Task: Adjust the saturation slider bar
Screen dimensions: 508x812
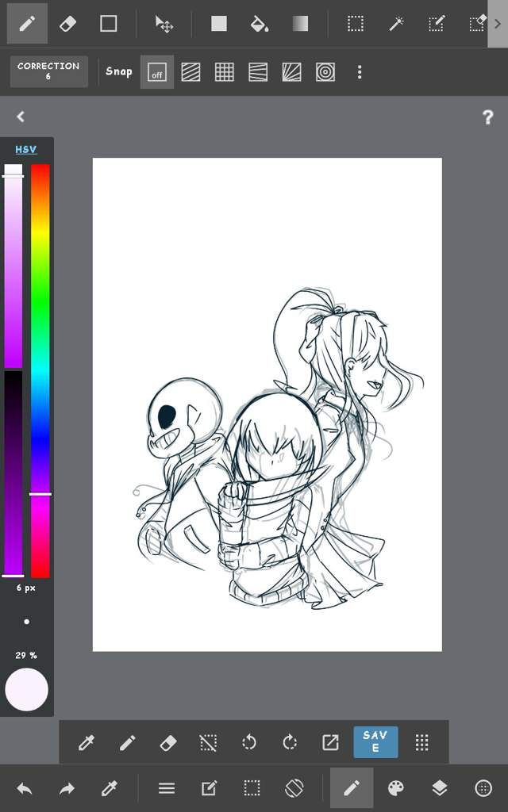Action: tap(13, 266)
